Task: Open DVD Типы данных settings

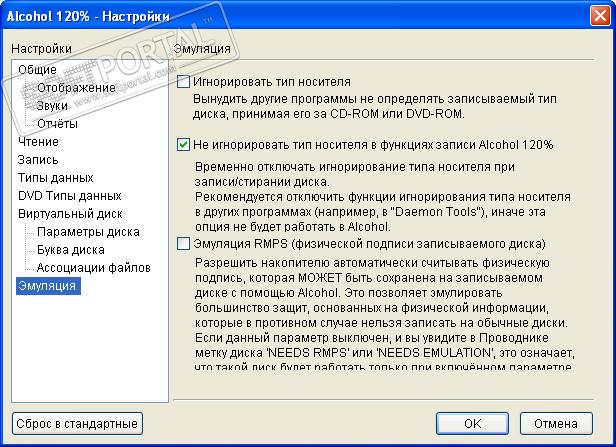Action: click(x=70, y=196)
